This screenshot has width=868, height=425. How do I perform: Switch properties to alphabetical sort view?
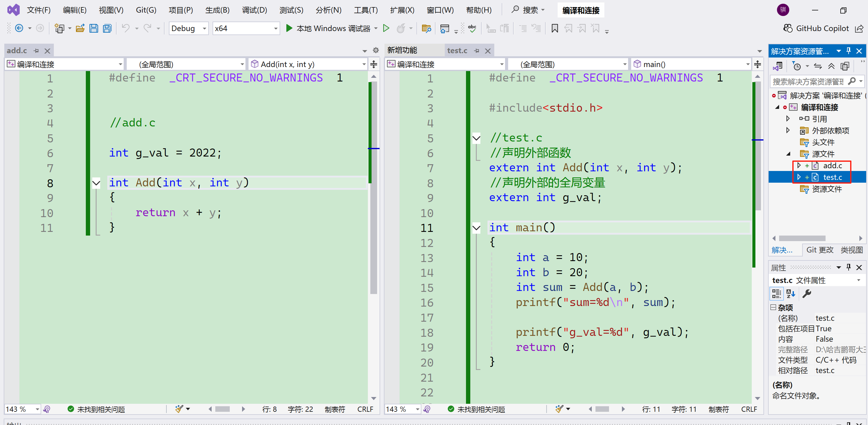tap(790, 294)
